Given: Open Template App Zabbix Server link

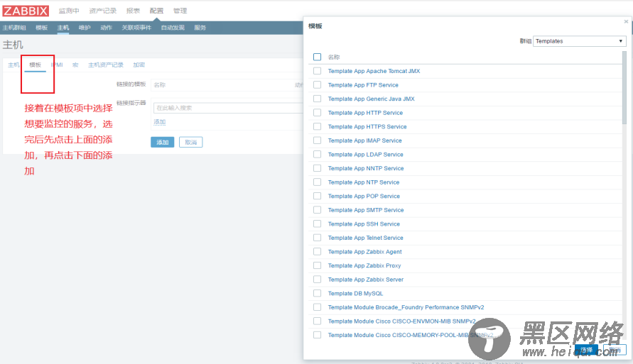Looking at the screenshot, I should (366, 280).
